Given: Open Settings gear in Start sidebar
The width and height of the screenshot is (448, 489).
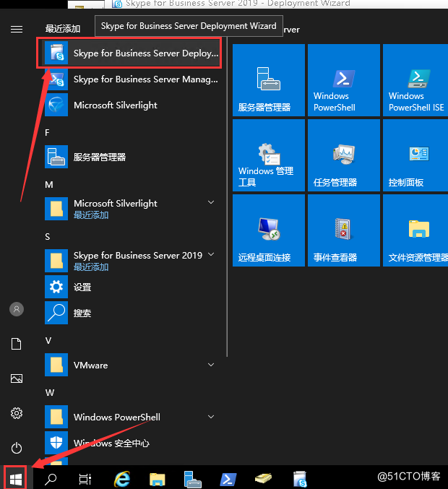Looking at the screenshot, I should (x=17, y=413).
